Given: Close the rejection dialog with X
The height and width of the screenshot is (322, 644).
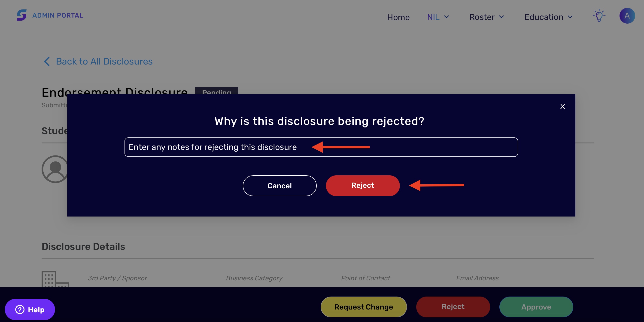Looking at the screenshot, I should [x=562, y=107].
